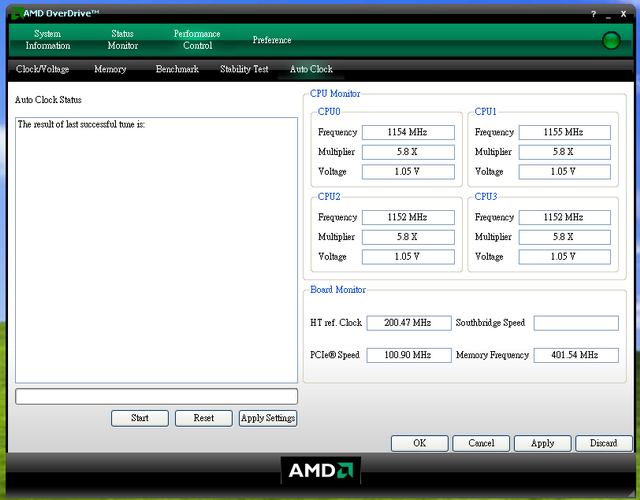Close the AMD OverDrive window
This screenshot has height=500, width=640.
(623, 14)
